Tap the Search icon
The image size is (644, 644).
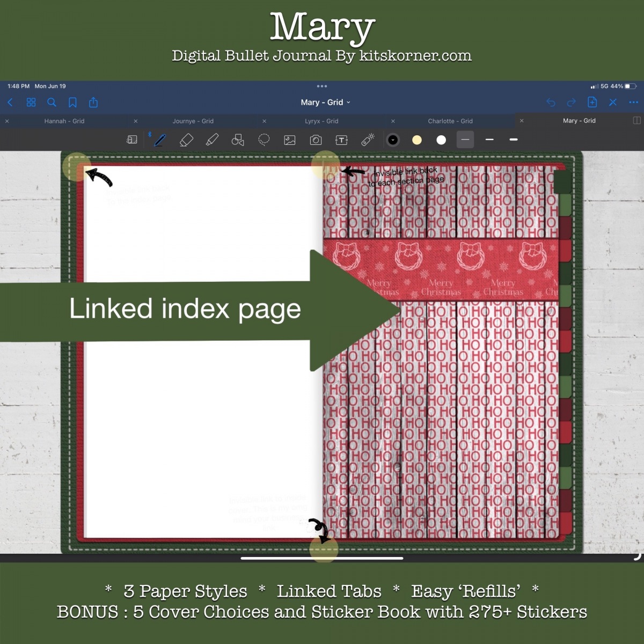52,102
